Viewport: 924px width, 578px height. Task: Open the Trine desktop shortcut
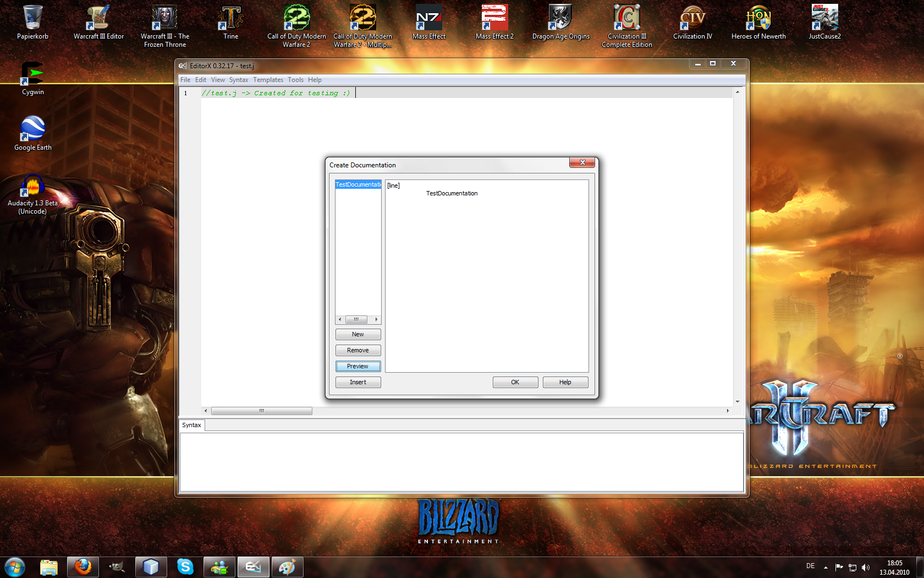(x=230, y=22)
